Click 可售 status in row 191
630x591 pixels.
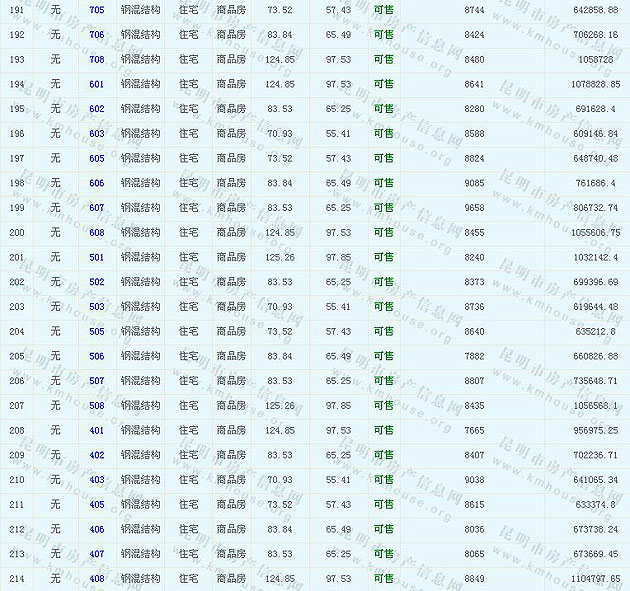coord(383,9)
